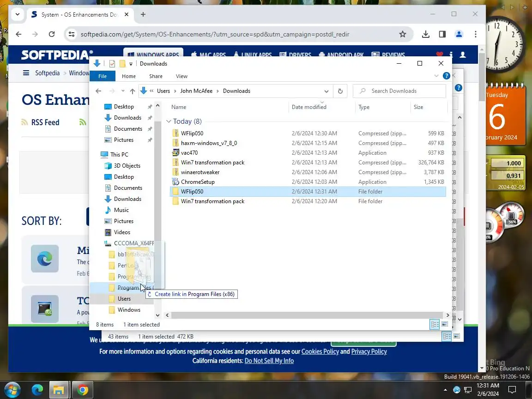
Task: Close the Softpedia System tab
Action: (126, 15)
